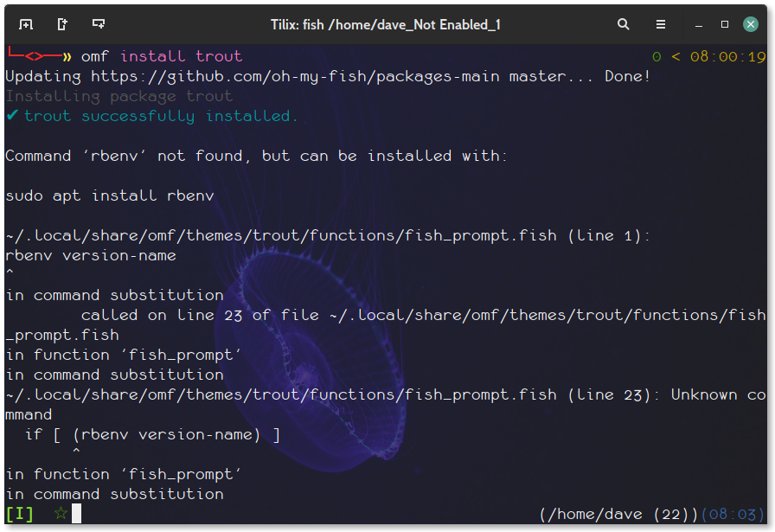
Task: Open a new Tilix window
Action: [x=26, y=24]
